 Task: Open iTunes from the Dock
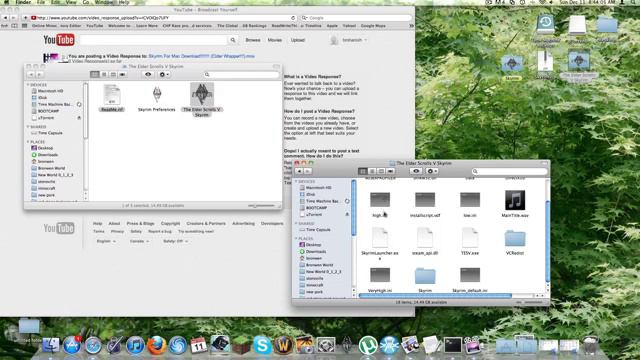coord(135,345)
